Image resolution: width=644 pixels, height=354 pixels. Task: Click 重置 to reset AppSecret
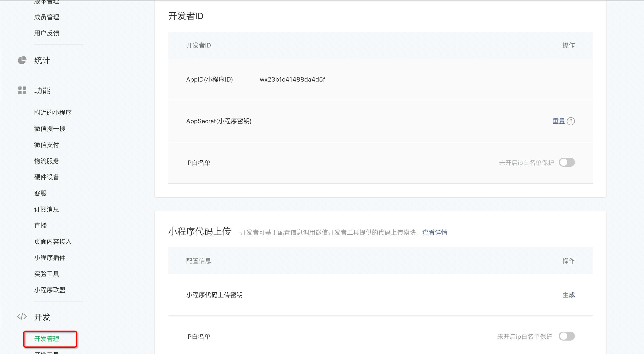point(559,121)
